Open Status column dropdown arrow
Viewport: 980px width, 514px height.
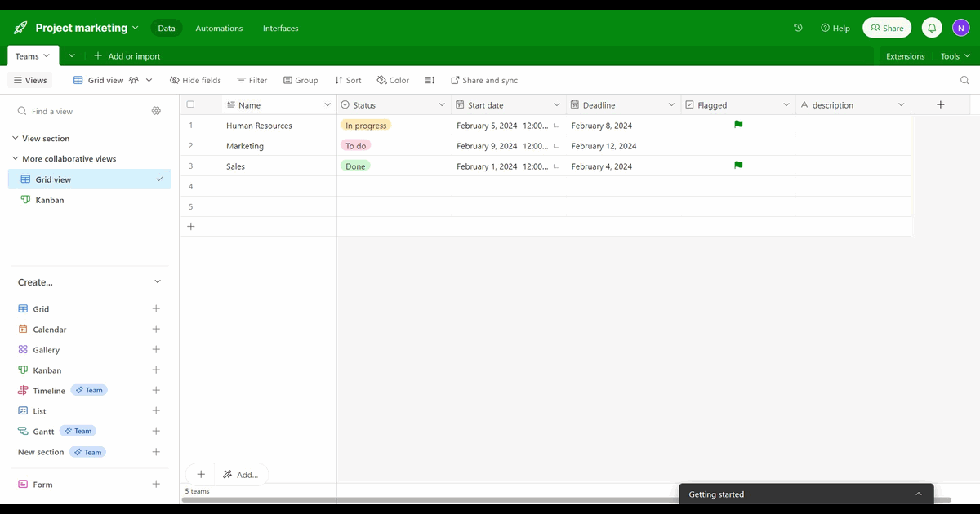pyautogui.click(x=442, y=104)
